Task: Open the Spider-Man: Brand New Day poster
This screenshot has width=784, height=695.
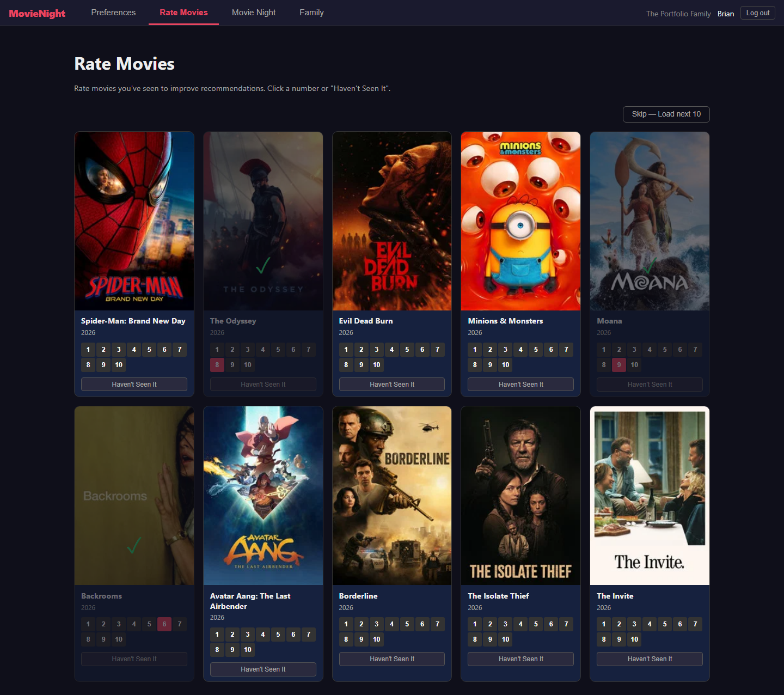Action: pyautogui.click(x=134, y=221)
